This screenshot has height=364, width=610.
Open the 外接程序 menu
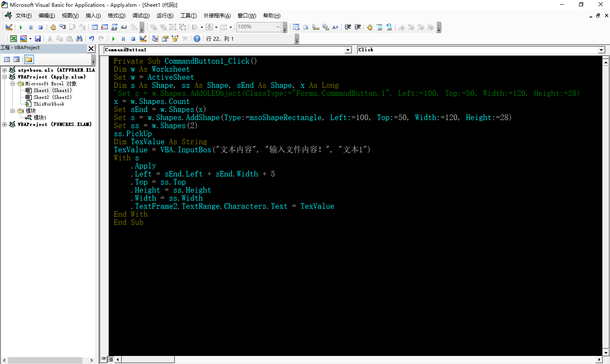pyautogui.click(x=217, y=16)
